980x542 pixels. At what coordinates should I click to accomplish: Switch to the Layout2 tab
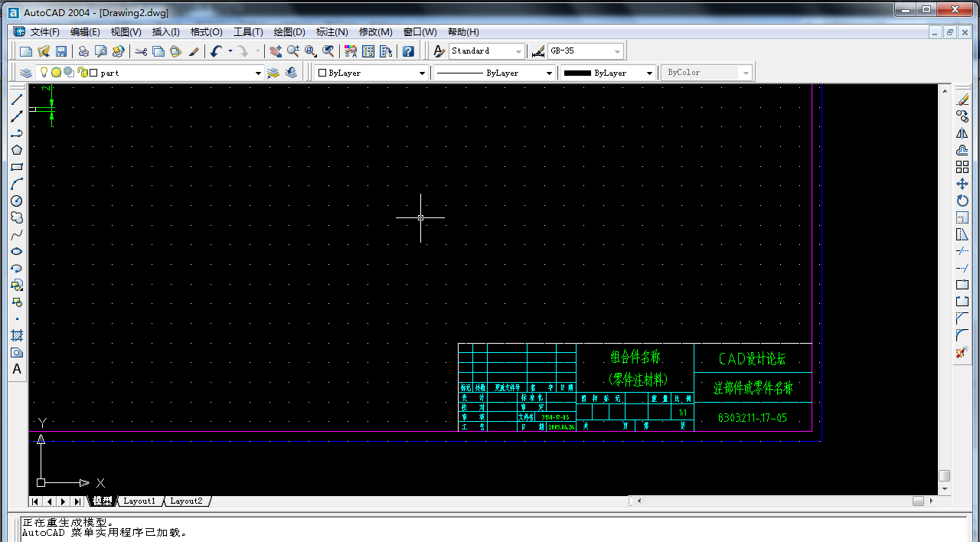[x=187, y=501]
